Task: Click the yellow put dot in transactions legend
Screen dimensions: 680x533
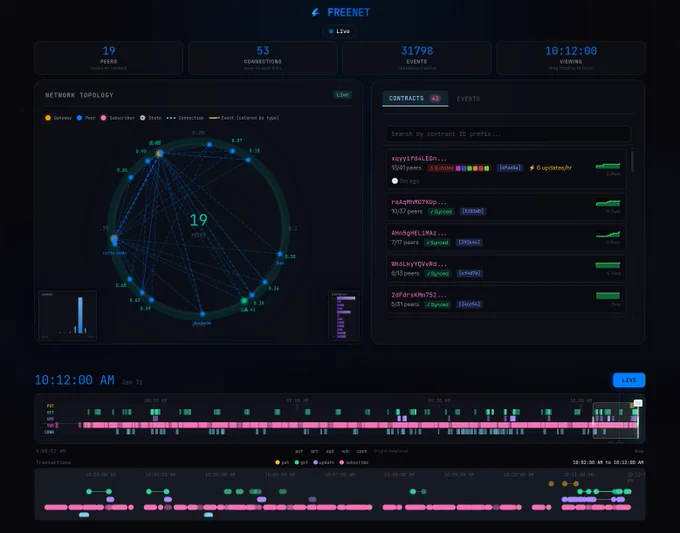Action: click(x=278, y=462)
